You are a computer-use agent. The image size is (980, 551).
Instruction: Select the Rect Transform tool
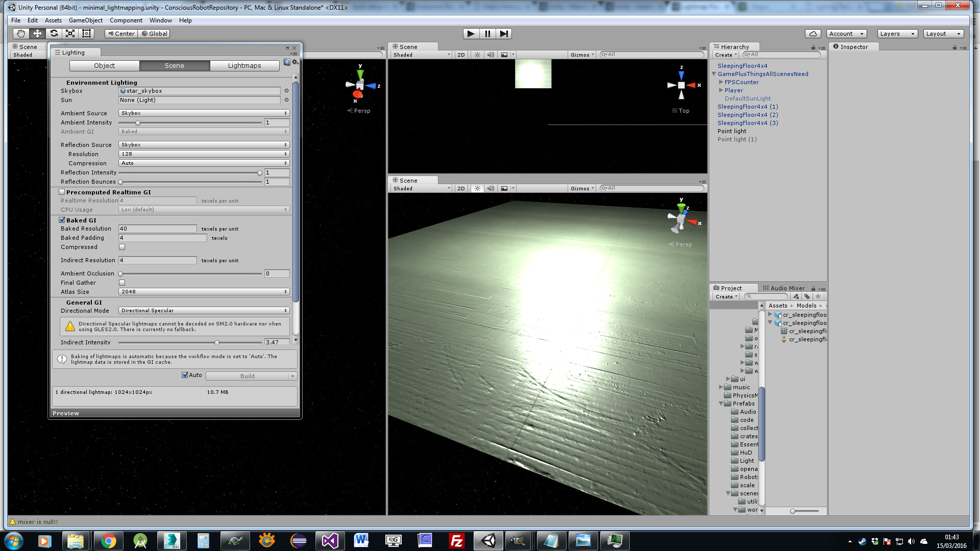86,34
